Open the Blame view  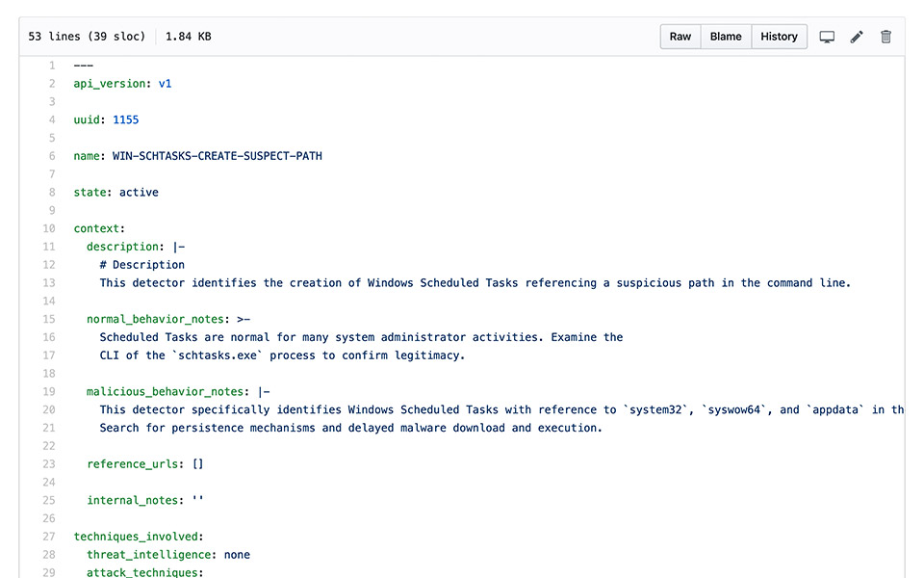click(726, 37)
